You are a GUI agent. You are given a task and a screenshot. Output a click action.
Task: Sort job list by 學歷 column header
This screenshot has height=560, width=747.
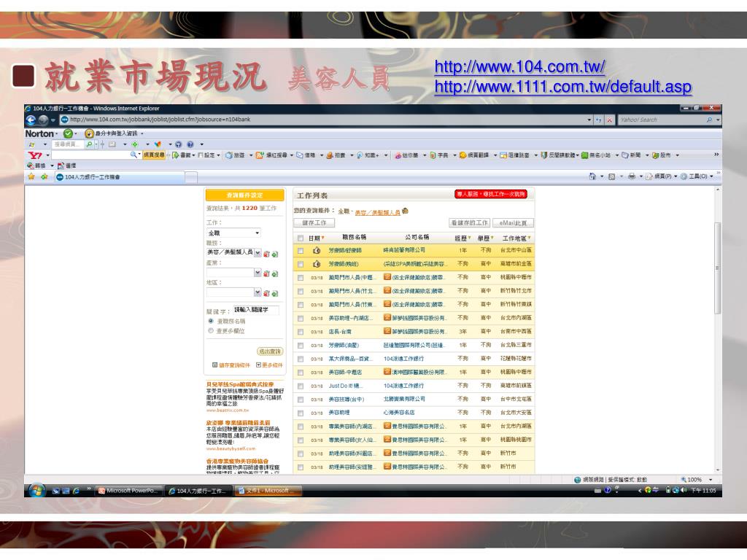point(485,238)
